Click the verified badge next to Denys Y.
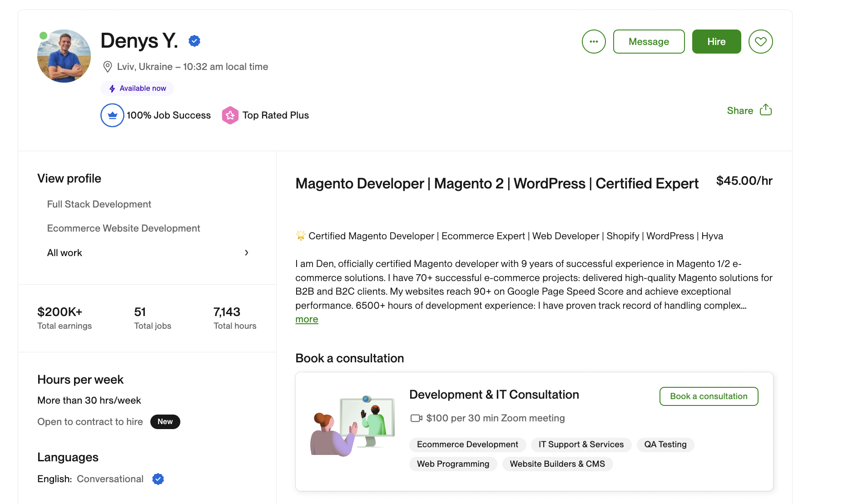 pos(194,41)
